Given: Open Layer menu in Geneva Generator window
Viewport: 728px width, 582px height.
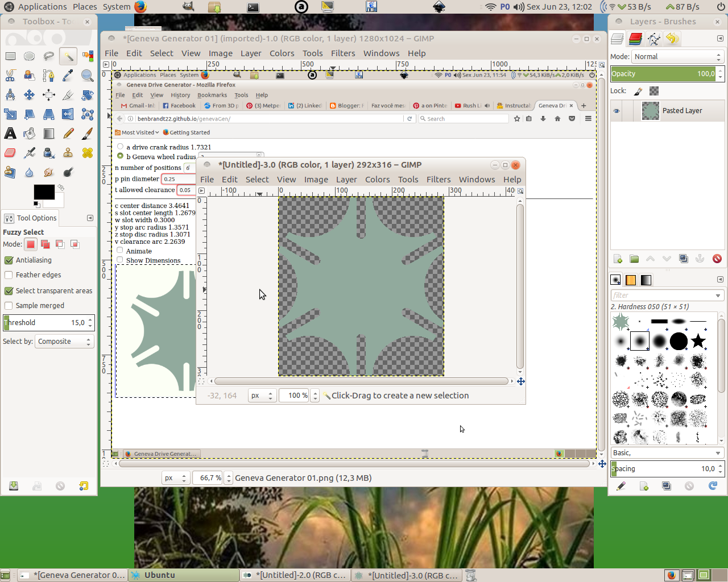Looking at the screenshot, I should (251, 53).
